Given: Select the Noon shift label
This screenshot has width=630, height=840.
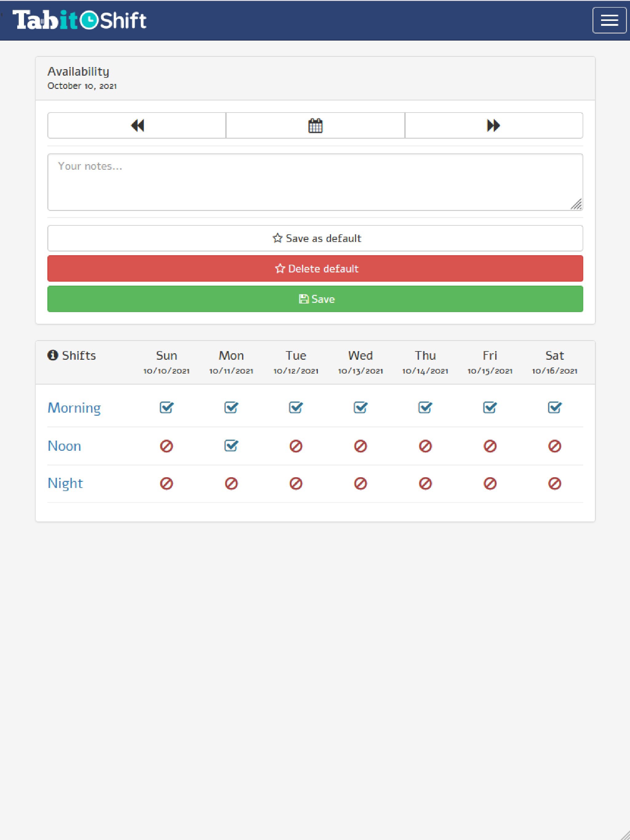Looking at the screenshot, I should click(x=64, y=446).
